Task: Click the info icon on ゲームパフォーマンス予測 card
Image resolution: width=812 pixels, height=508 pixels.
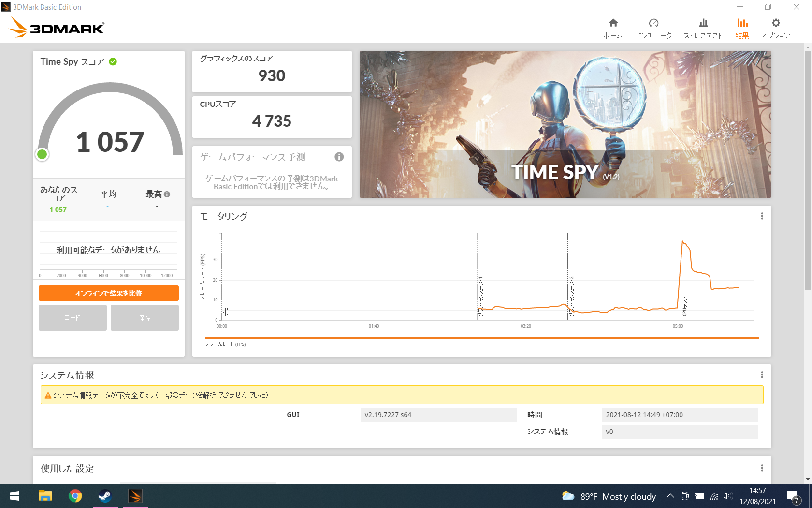Action: pyautogui.click(x=339, y=157)
